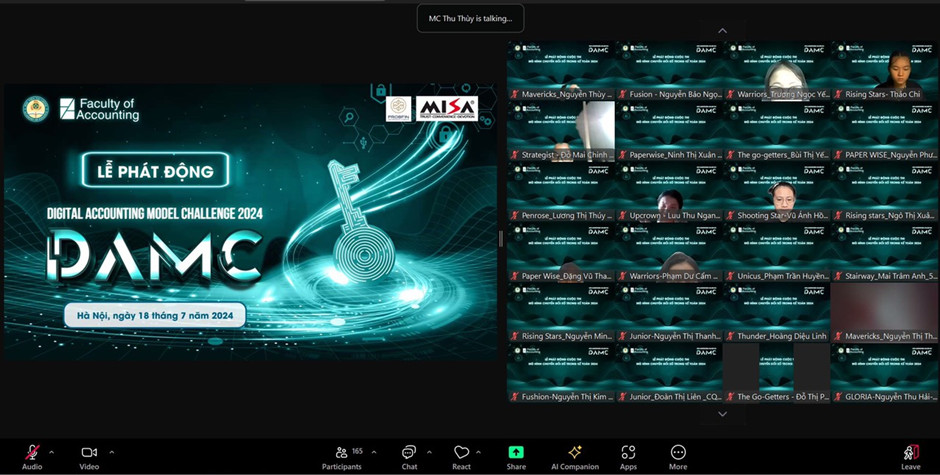Select the Thunder_Hoàng Diệu Linh participant tile

click(777, 312)
